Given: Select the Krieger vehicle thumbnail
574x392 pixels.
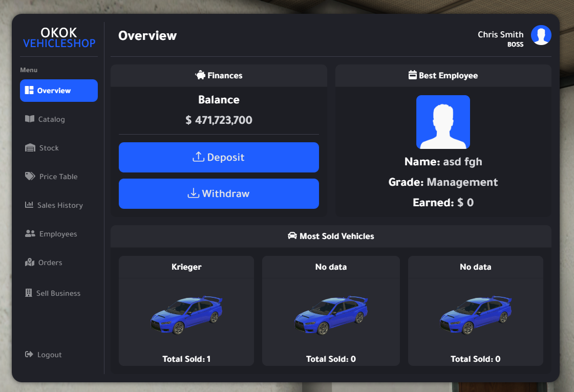Looking at the screenshot, I should (186, 315).
